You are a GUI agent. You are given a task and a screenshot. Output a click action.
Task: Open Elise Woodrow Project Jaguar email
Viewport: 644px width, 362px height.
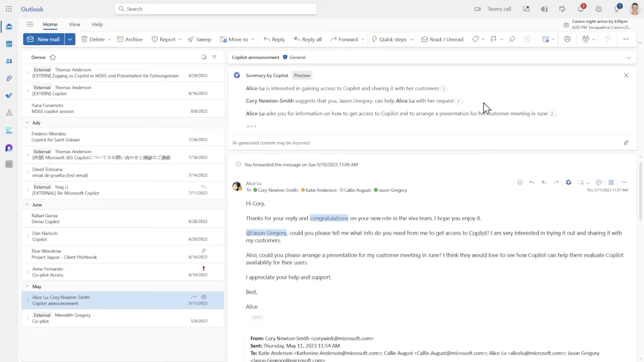click(123, 254)
